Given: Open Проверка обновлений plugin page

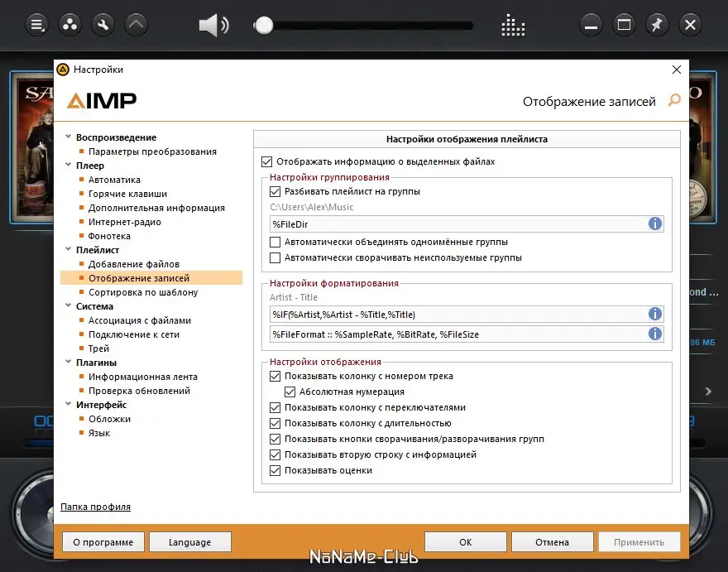Looking at the screenshot, I should tap(139, 391).
